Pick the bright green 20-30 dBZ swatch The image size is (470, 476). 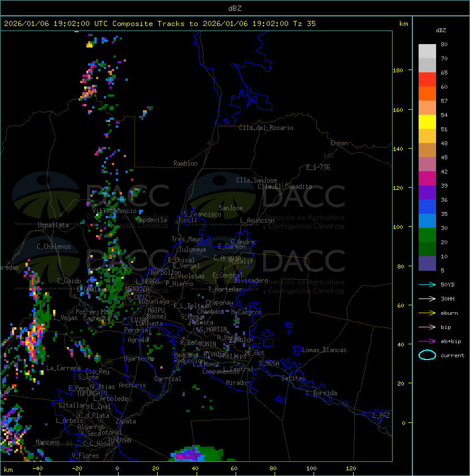427,235
